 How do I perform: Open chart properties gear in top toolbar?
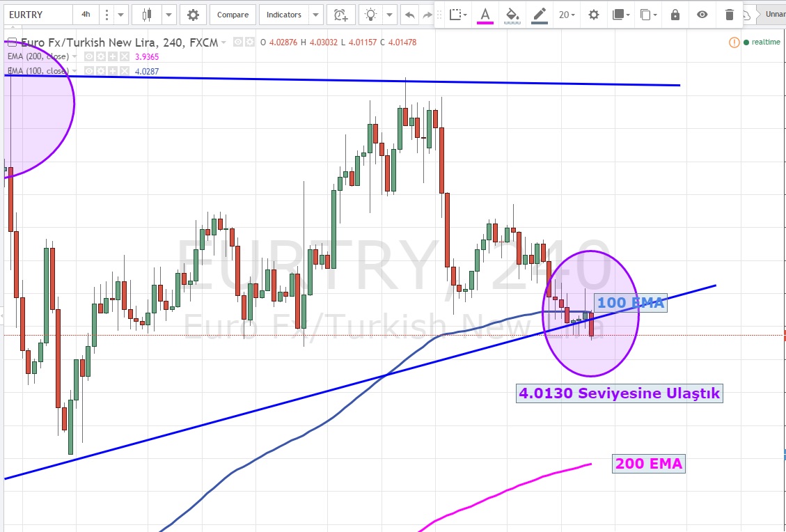[193, 15]
